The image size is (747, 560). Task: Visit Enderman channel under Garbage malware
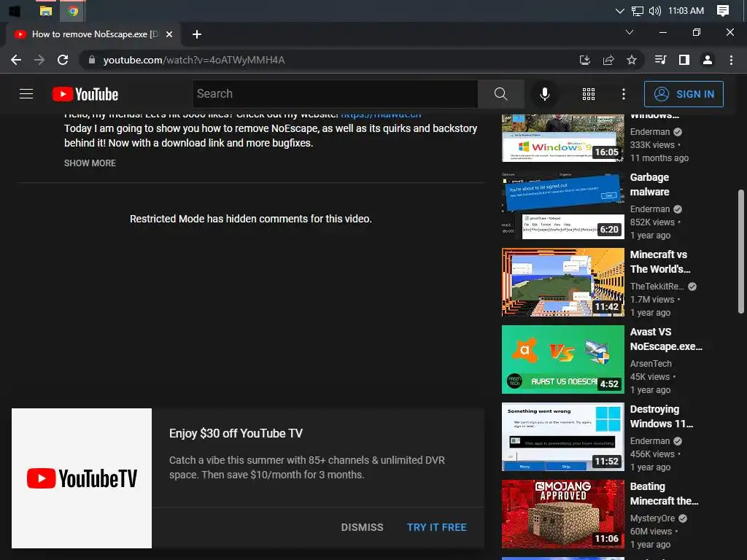(650, 209)
